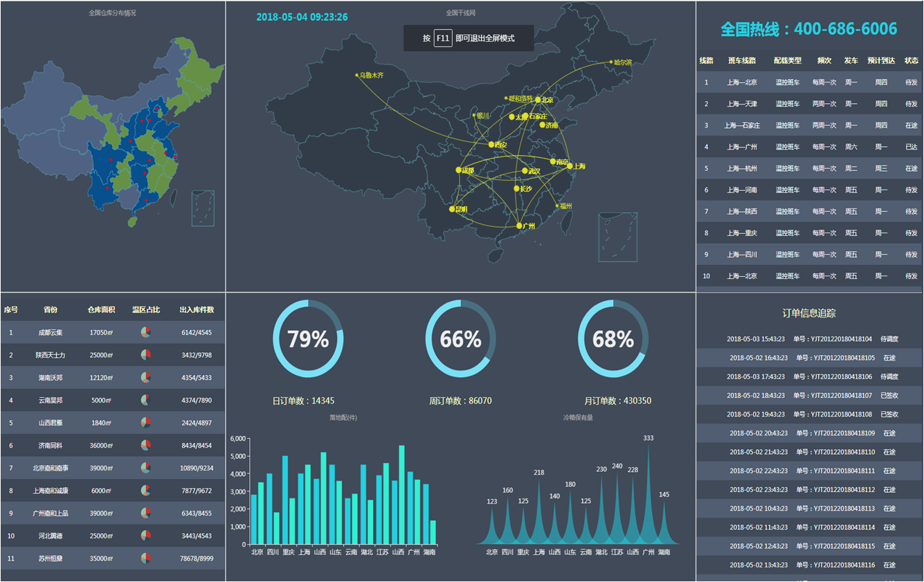924x582 pixels.
Task: Click the pie chart icon in 成都云集 row
Action: coord(145,332)
